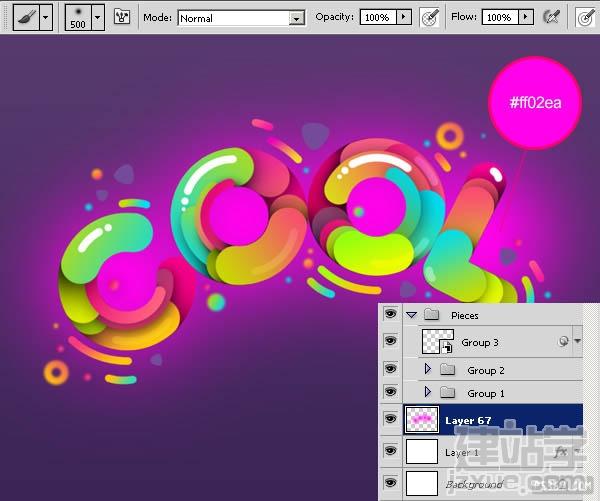
Task: Hide the Group 2 eye icon
Action: (390, 369)
